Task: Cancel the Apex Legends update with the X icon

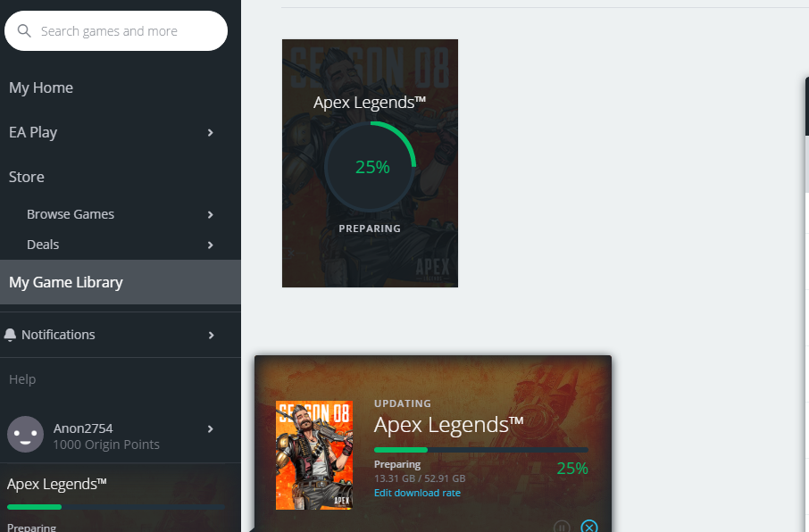Action: click(589, 527)
